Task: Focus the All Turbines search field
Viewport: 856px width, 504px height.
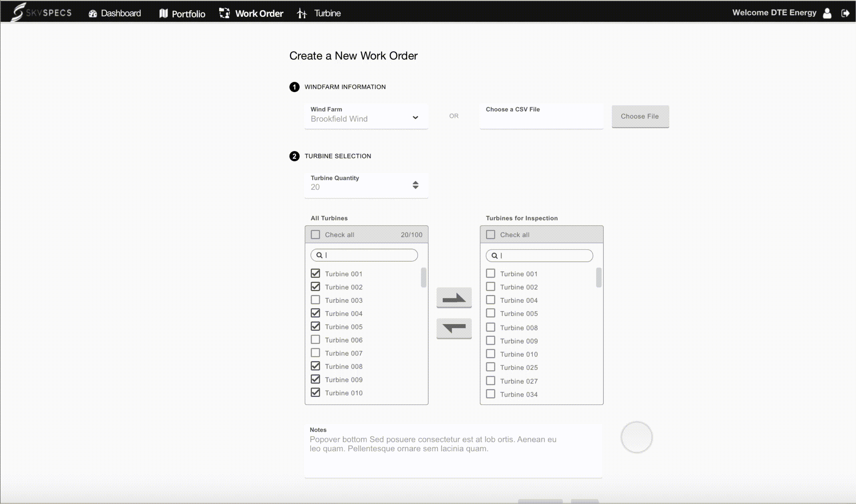Action: point(364,255)
